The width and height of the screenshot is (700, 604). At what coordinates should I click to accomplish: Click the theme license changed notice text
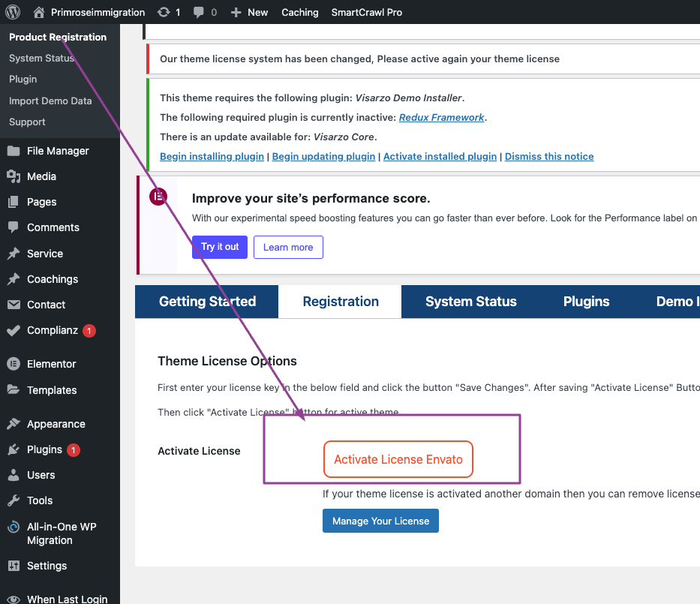pos(359,59)
